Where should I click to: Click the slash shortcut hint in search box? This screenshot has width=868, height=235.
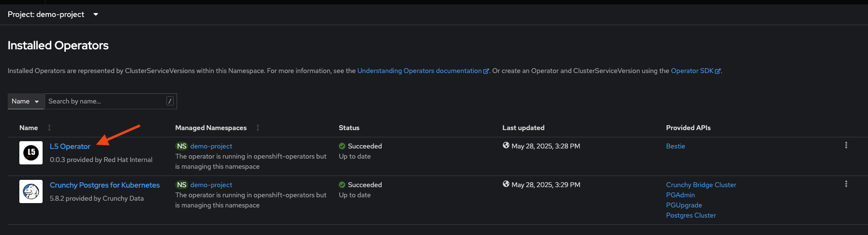coord(170,101)
